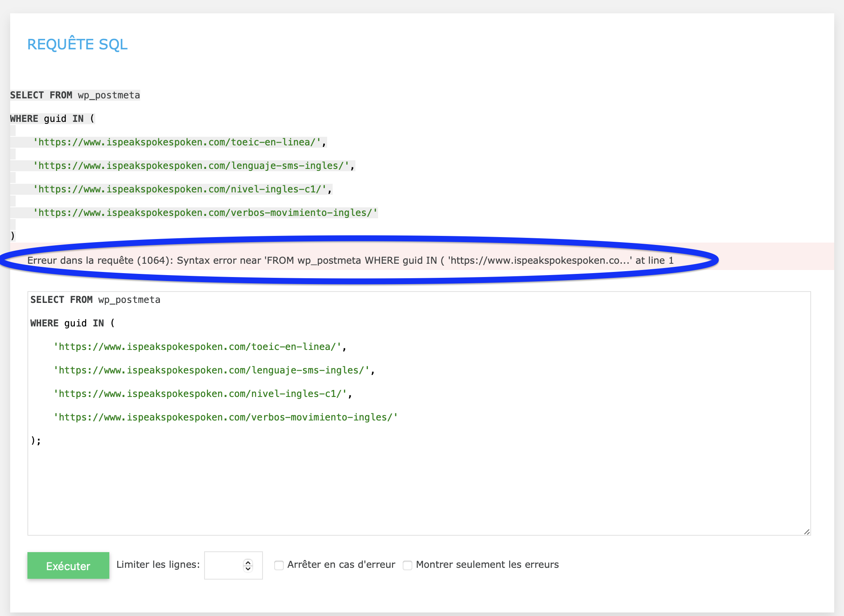This screenshot has height=616, width=844.
Task: Click lenguaje-sms-ingles URL in the echoed query
Action: [x=191, y=166]
